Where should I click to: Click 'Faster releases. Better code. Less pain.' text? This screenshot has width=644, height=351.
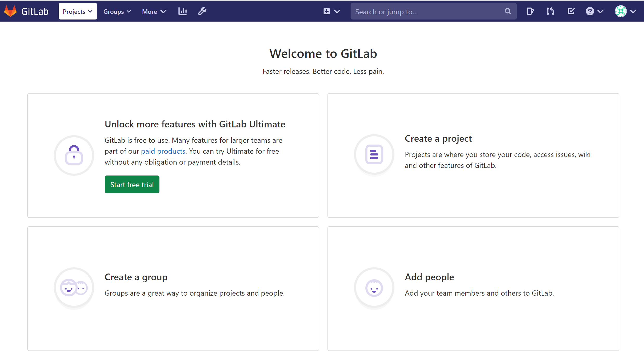323,71
